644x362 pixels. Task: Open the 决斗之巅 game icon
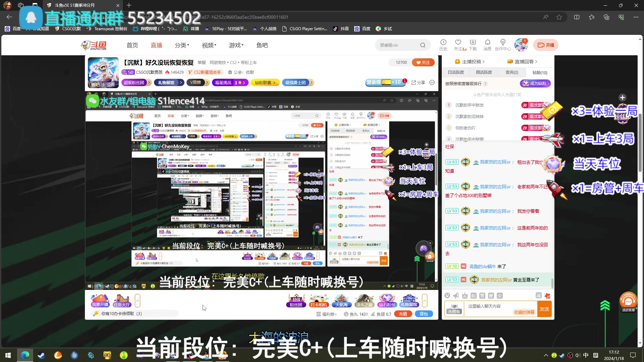(x=364, y=301)
